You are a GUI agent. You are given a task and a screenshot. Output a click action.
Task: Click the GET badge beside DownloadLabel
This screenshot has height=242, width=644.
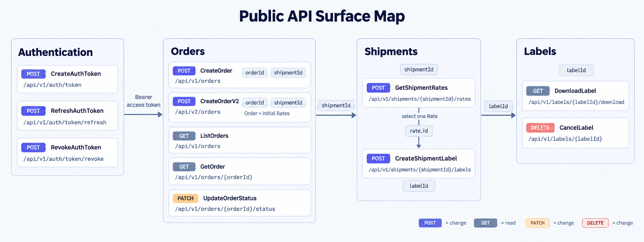pos(538,91)
